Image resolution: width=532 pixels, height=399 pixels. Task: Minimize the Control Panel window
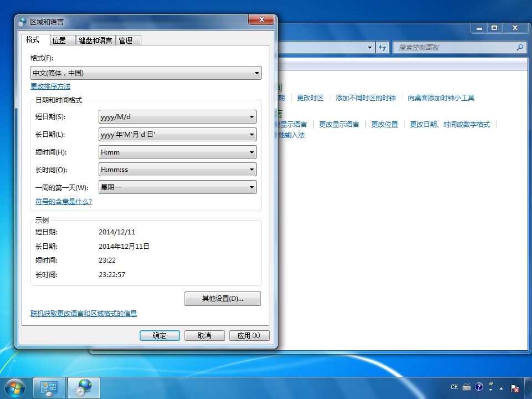coord(479,28)
